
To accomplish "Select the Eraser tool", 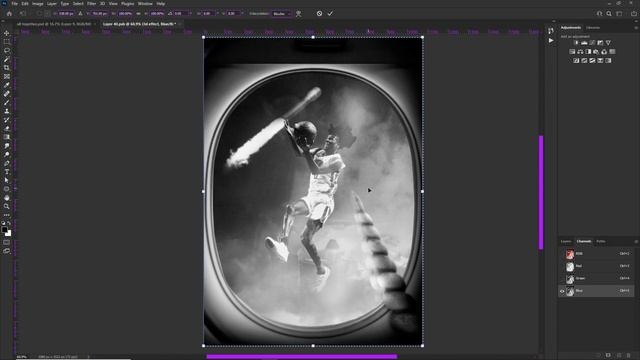I will click(7, 129).
